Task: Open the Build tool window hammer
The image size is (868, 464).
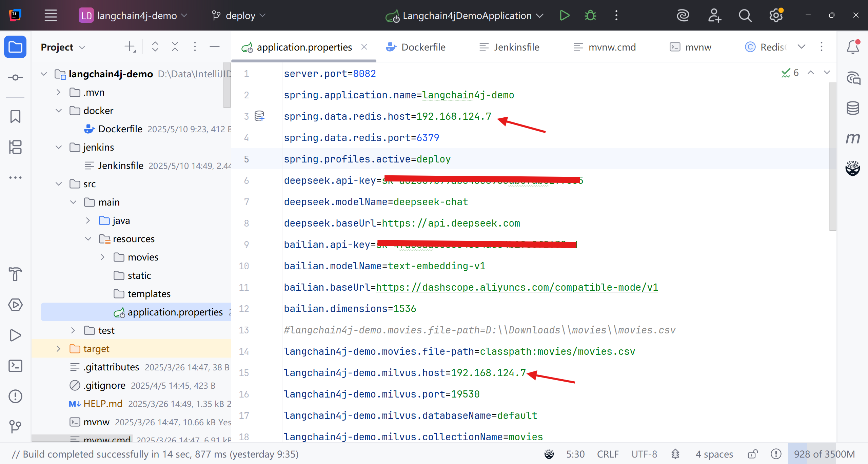Action: [x=15, y=274]
